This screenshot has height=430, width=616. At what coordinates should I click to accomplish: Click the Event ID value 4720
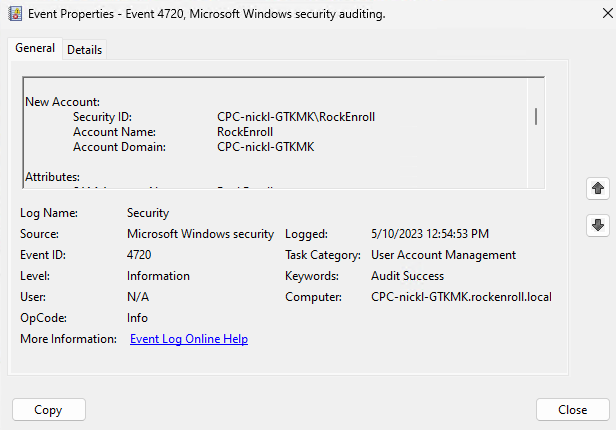pos(139,255)
